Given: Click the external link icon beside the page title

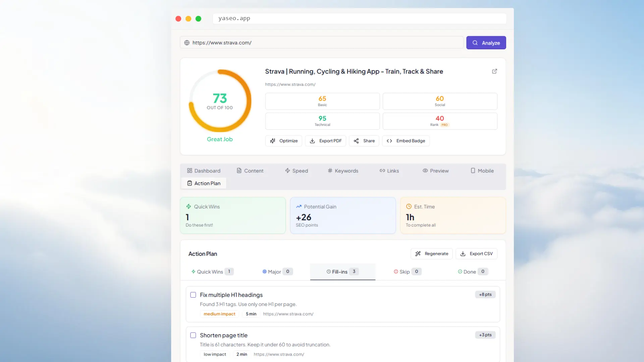Looking at the screenshot, I should 494,71.
